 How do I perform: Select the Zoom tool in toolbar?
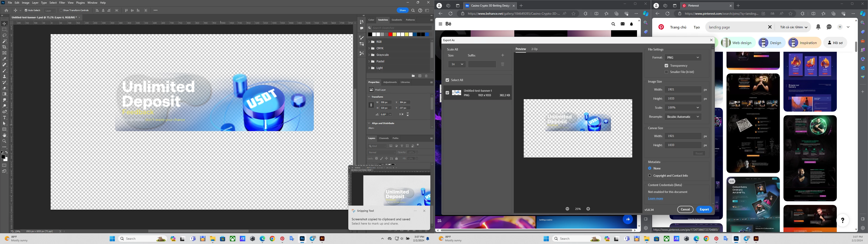point(4,141)
